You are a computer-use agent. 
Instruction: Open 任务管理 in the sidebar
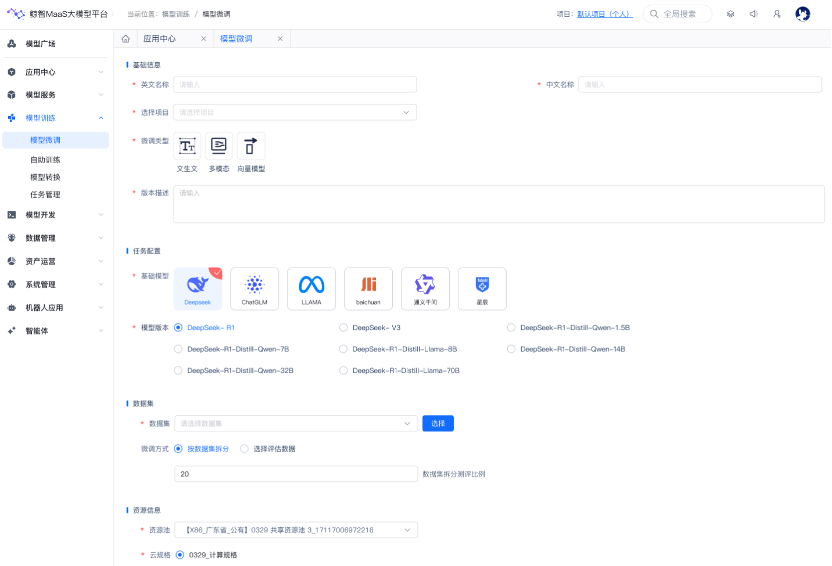pos(45,195)
